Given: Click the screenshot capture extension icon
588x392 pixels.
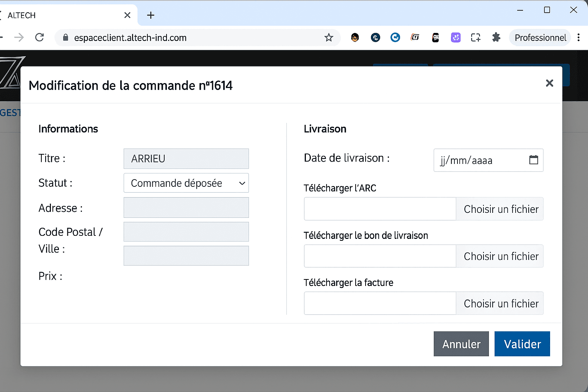Looking at the screenshot, I should tap(475, 38).
